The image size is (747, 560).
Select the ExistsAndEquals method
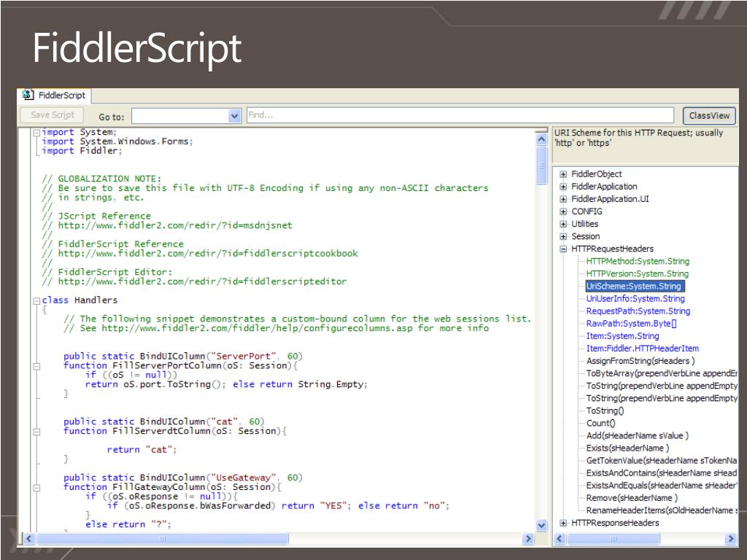tap(662, 485)
